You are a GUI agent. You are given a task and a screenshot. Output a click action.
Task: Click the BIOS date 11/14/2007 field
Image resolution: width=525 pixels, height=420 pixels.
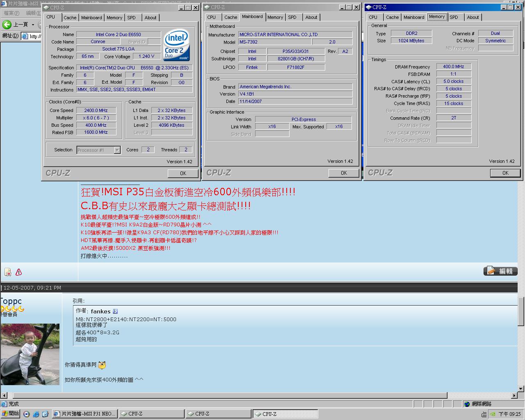point(295,101)
